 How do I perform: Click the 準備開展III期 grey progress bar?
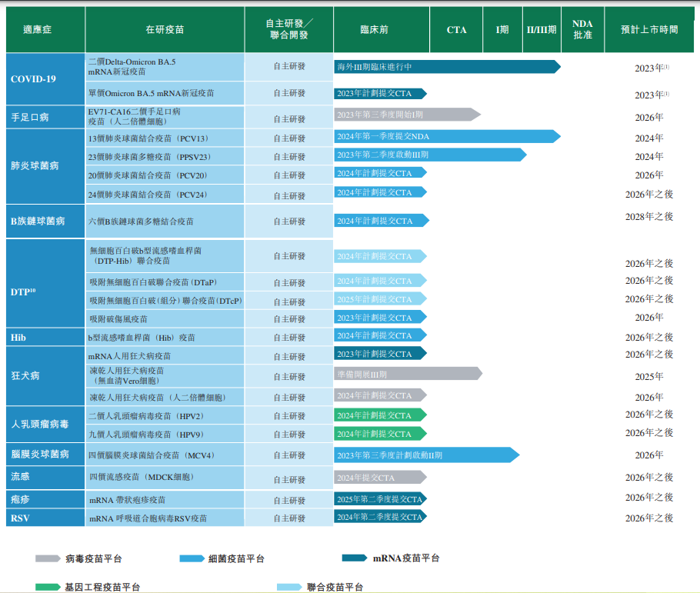(407, 374)
